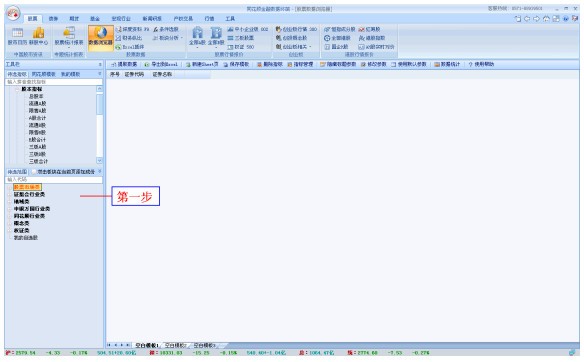Viewport: 584px width, 362px height.
Task: Click the back arrow icon at top right
Action: tap(527, 19)
